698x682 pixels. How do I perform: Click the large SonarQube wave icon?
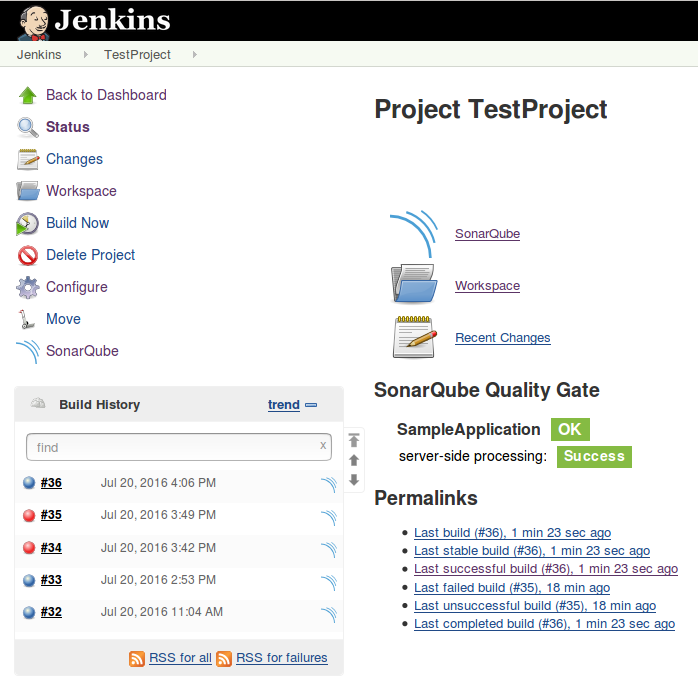point(414,234)
